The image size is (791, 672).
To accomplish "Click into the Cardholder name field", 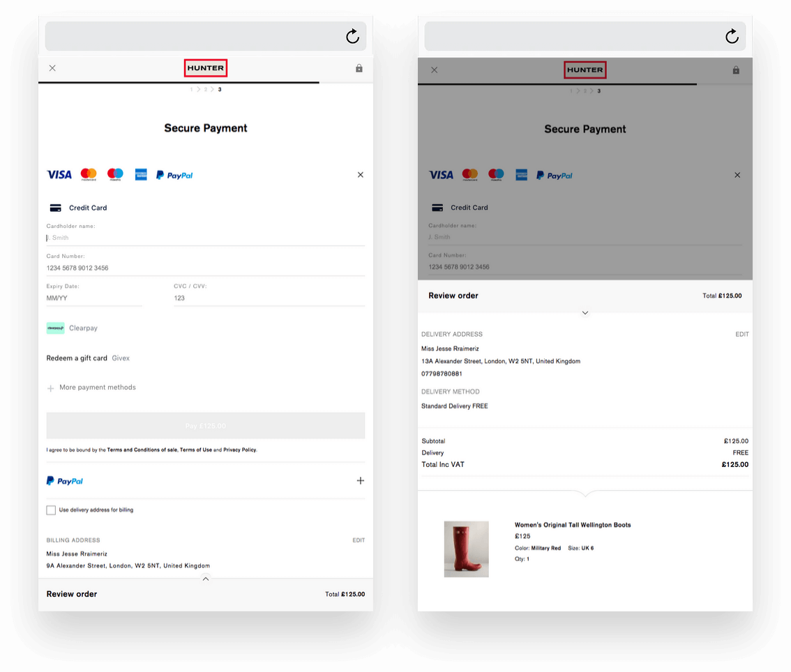I will [x=205, y=238].
